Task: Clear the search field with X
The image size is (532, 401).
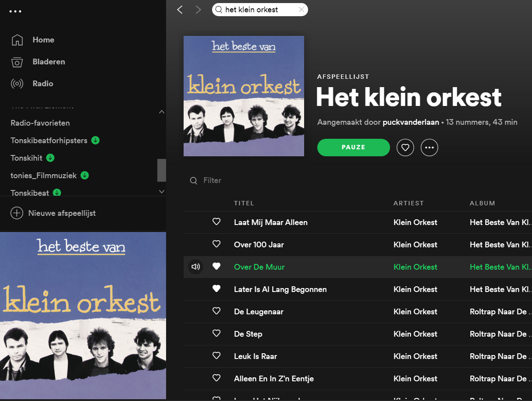Action: coord(301,10)
